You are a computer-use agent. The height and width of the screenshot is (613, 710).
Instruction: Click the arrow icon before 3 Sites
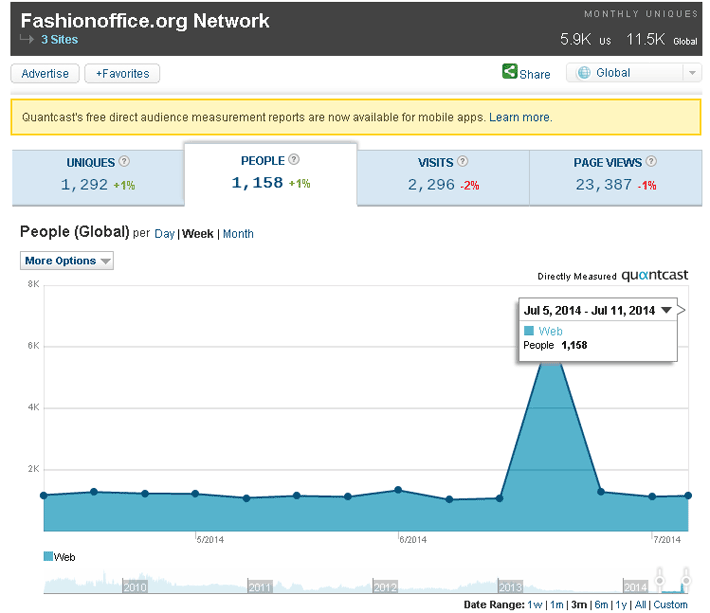pos(27,39)
